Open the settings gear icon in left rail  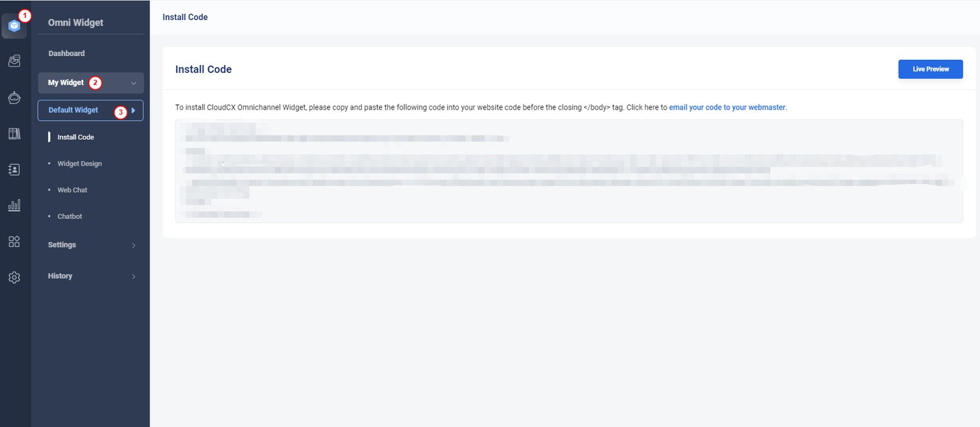tap(14, 278)
